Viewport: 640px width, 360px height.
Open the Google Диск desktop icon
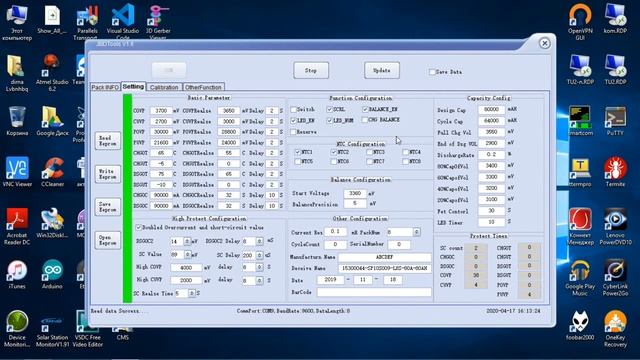click(52, 121)
